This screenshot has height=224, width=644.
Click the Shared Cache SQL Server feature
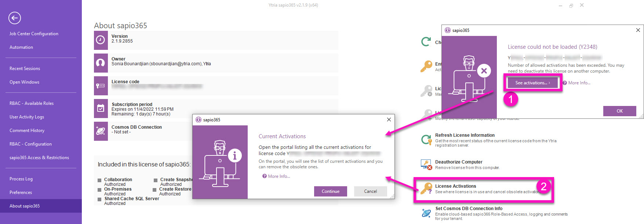pyautogui.click(x=132, y=199)
